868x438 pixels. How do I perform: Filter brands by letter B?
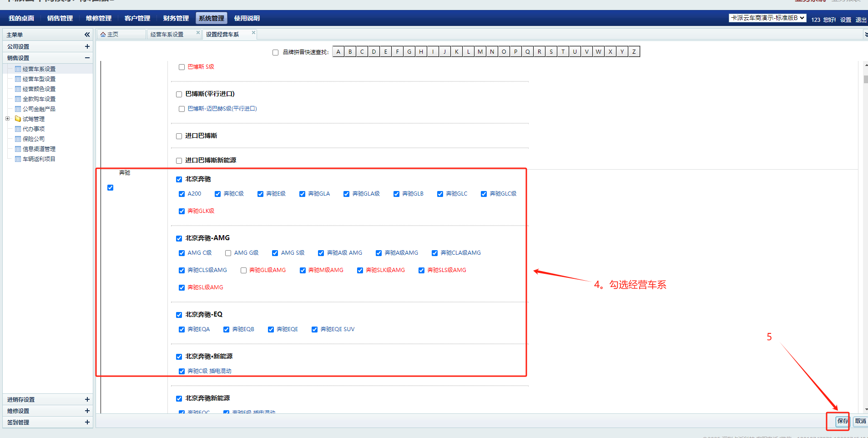click(x=350, y=52)
